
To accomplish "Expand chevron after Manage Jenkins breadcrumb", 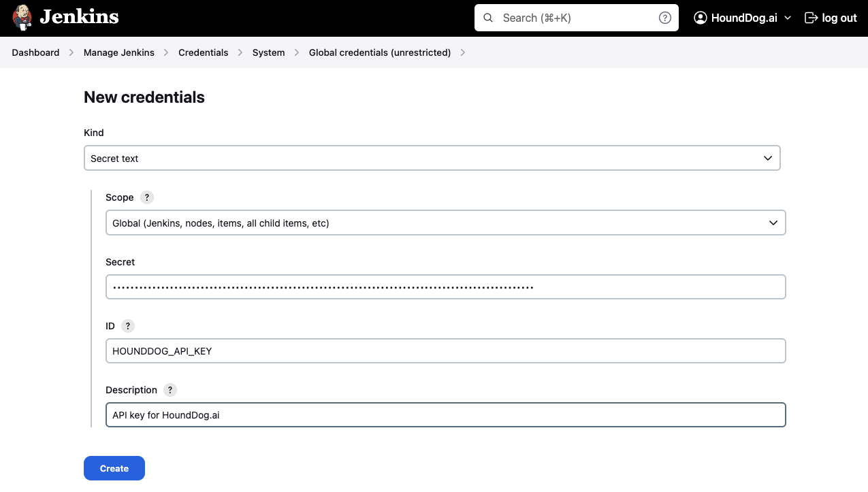I will point(166,52).
